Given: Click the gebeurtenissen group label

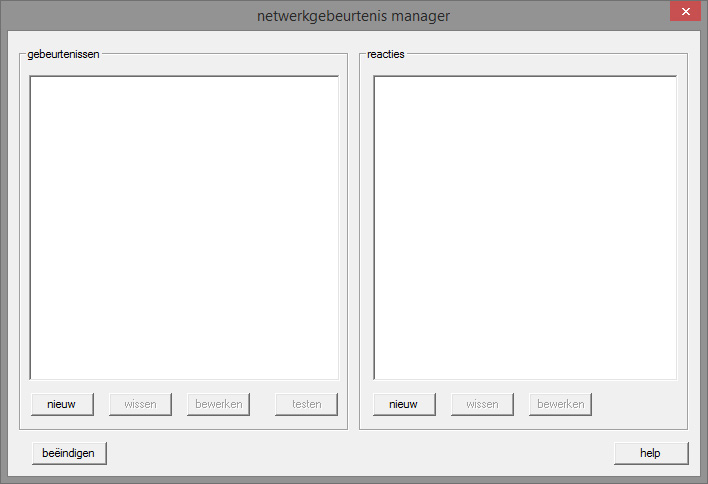Looking at the screenshot, I should pos(63,53).
